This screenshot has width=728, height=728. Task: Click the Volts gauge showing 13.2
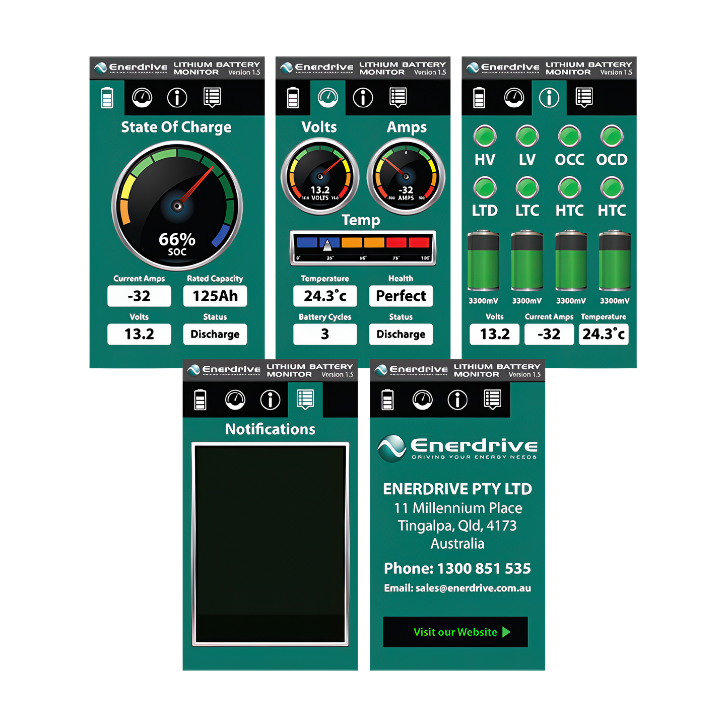pyautogui.click(x=320, y=176)
